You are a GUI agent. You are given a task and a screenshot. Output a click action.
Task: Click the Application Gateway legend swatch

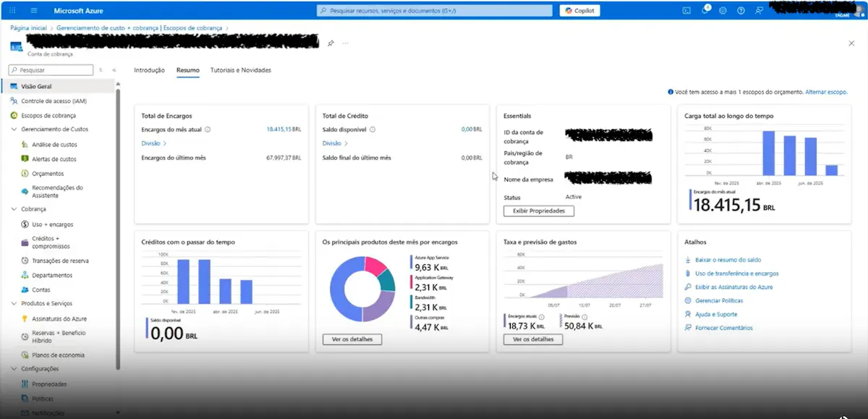pos(412,282)
